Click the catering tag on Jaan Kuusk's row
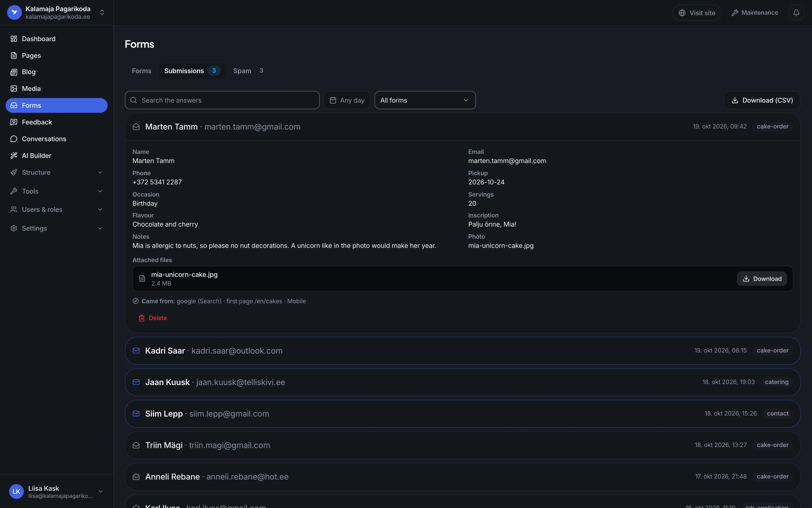812x508 pixels. coord(776,382)
